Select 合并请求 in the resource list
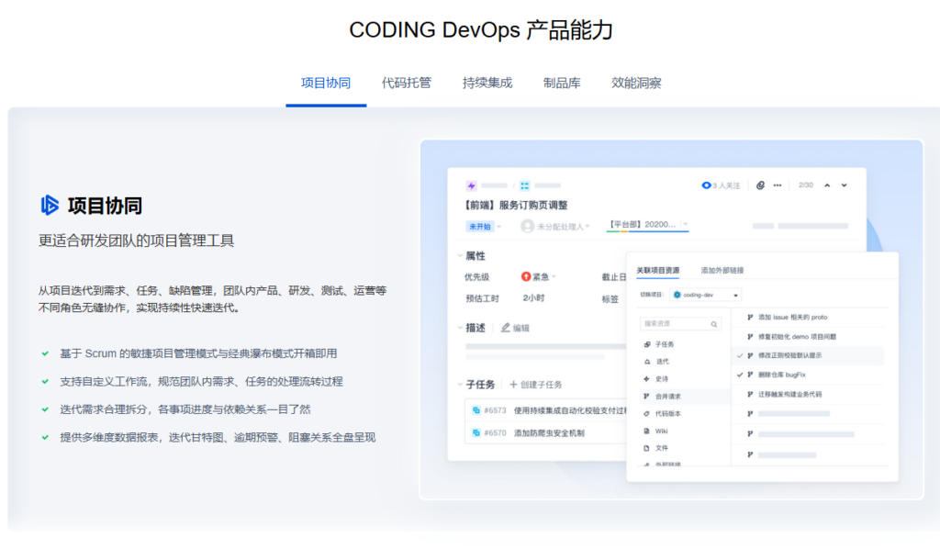The height and width of the screenshot is (560, 940). 668,397
